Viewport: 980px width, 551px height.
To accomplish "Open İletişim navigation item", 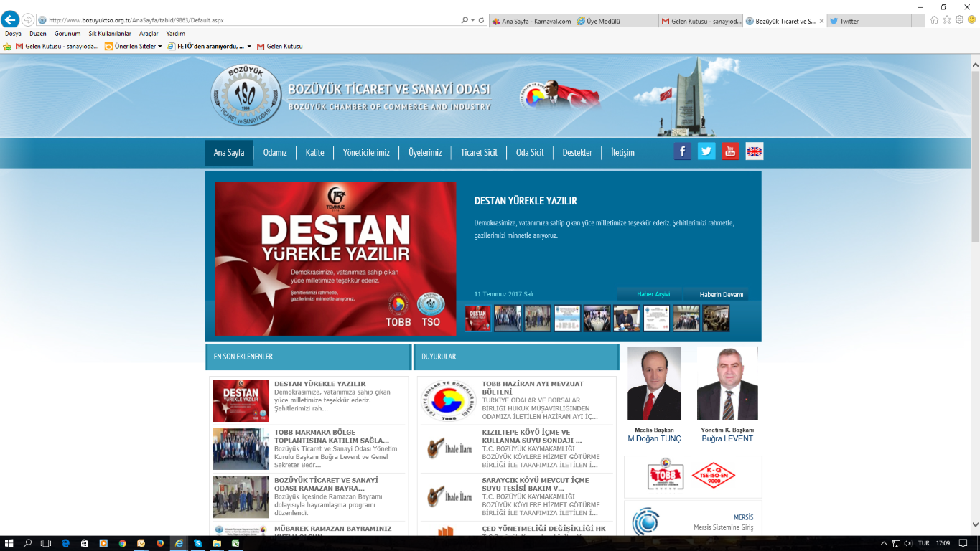I will point(622,153).
